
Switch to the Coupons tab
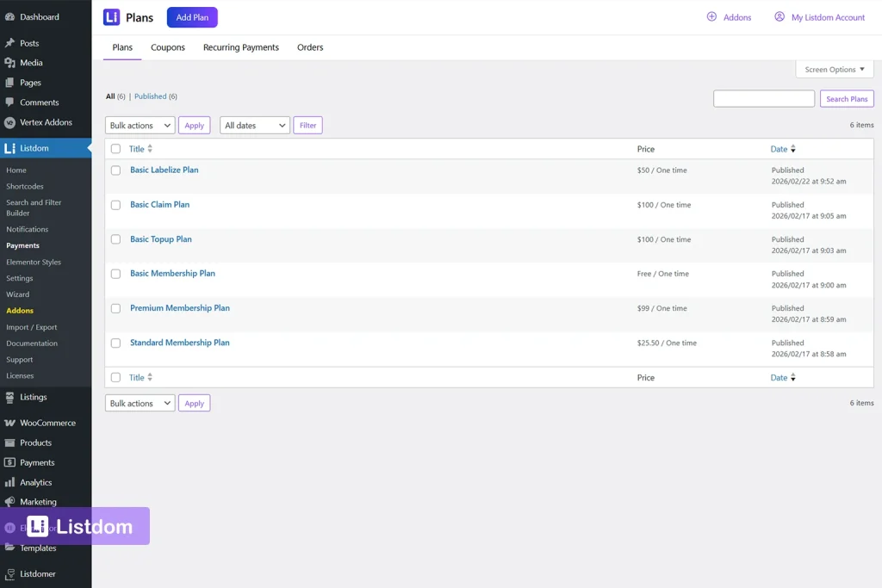167,47
